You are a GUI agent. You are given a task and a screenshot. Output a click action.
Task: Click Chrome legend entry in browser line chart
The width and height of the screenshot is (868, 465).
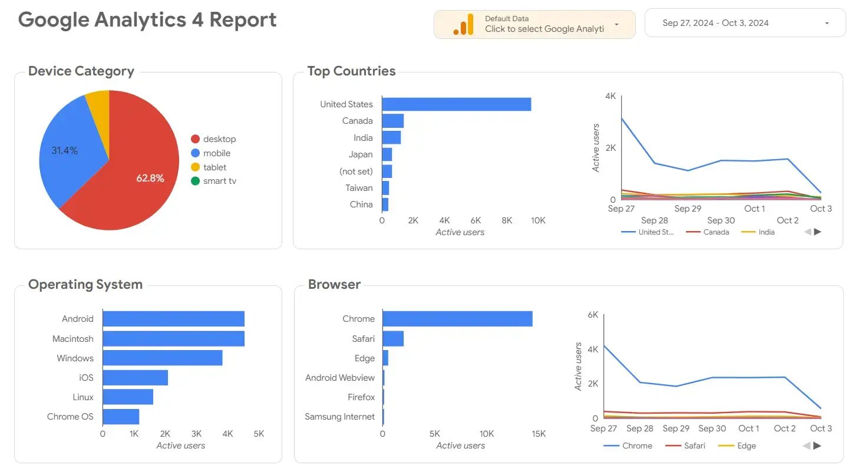click(628, 446)
